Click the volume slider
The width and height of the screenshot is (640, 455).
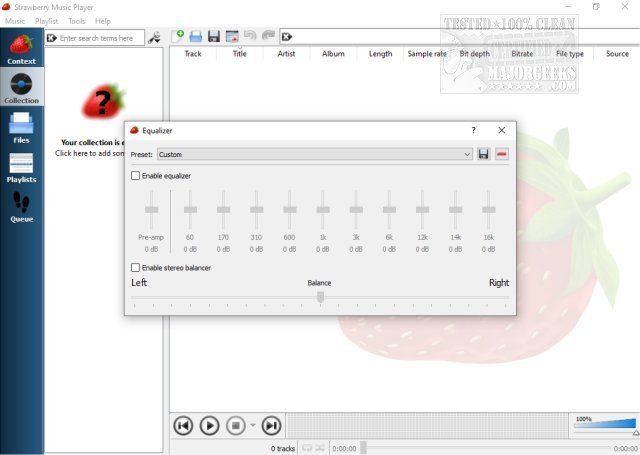point(604,424)
